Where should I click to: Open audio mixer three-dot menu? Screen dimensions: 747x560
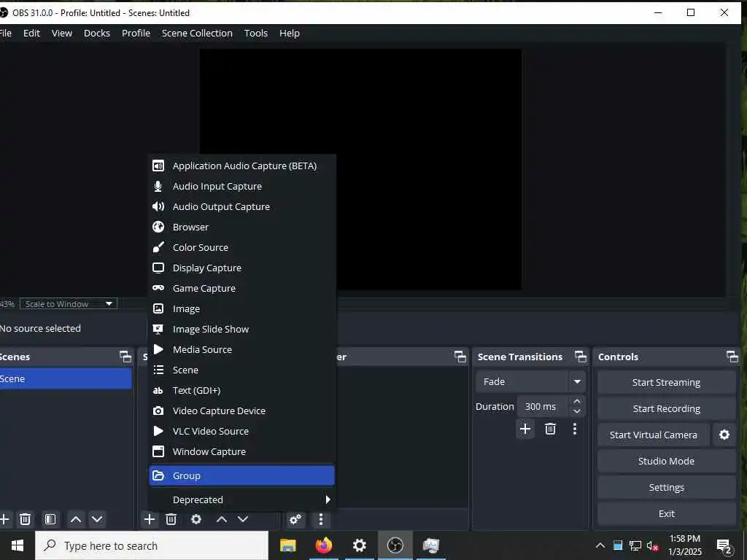tap(321, 519)
